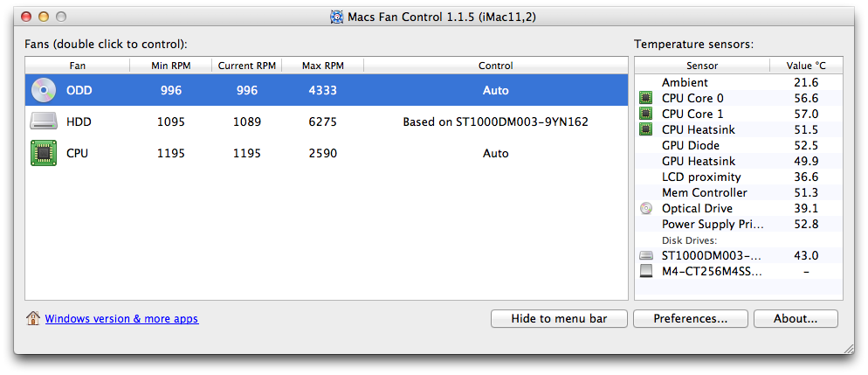Click the Optical Drive disc icon
The width and height of the screenshot is (868, 375).
point(645,209)
